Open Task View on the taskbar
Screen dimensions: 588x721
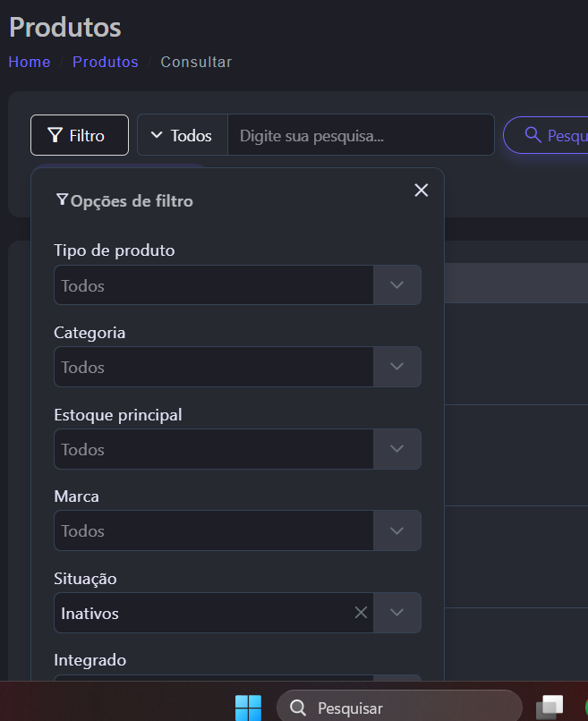[550, 707]
